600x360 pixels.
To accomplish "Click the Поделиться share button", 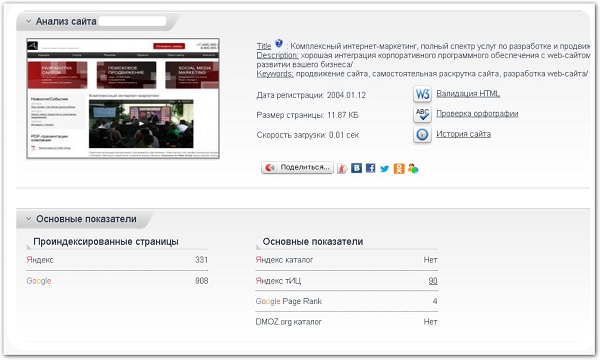I will pos(297,168).
